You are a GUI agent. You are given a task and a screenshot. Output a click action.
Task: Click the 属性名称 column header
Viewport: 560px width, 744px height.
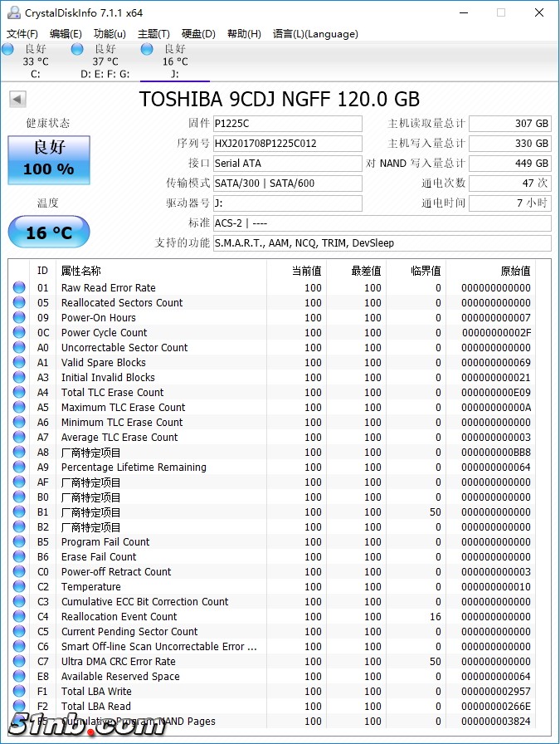click(81, 271)
